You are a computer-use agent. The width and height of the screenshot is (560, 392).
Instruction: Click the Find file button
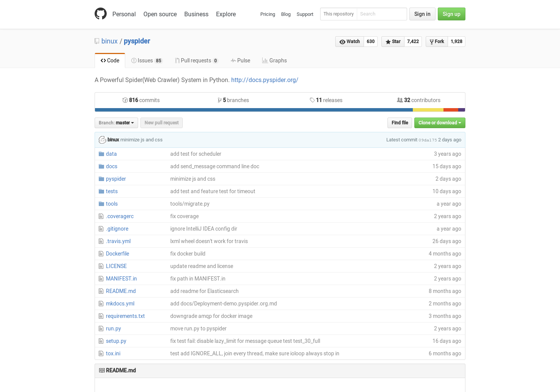(x=400, y=122)
